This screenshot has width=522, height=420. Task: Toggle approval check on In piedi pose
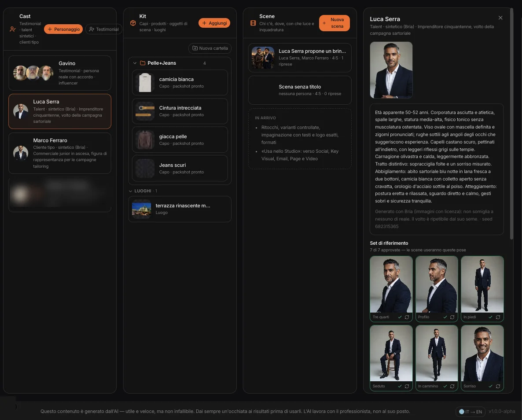[490, 317]
